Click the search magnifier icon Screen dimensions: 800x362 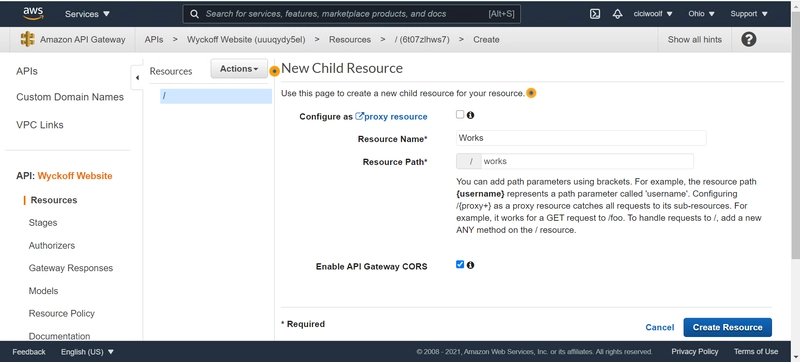tap(194, 14)
